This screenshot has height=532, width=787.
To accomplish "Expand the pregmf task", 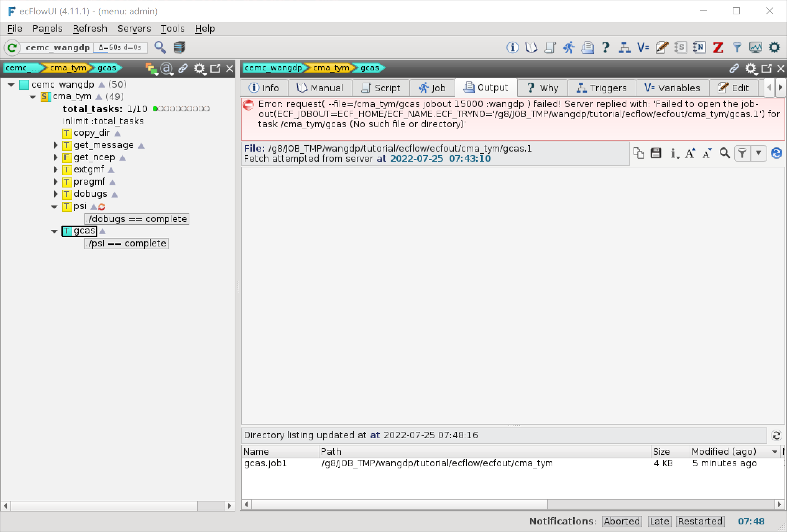I will (56, 182).
